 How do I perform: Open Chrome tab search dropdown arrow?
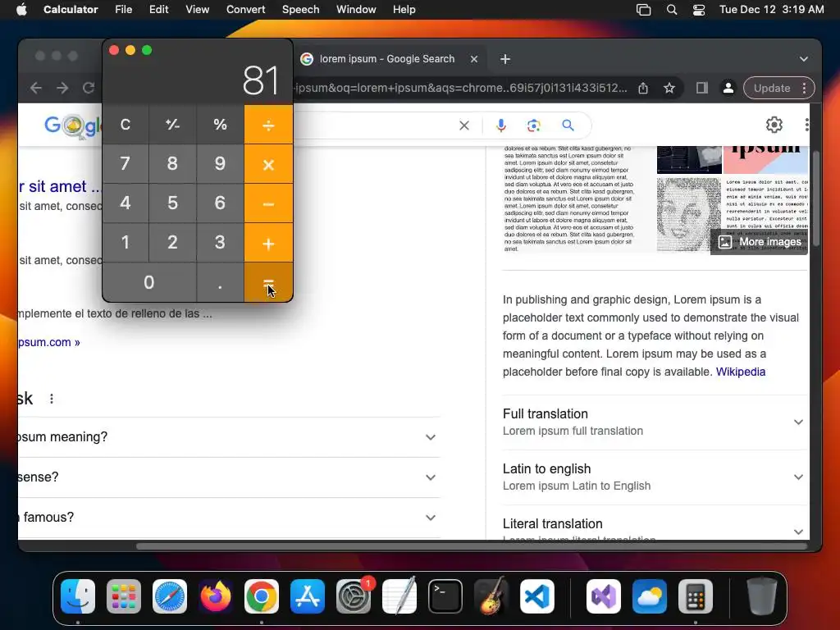[x=804, y=59]
